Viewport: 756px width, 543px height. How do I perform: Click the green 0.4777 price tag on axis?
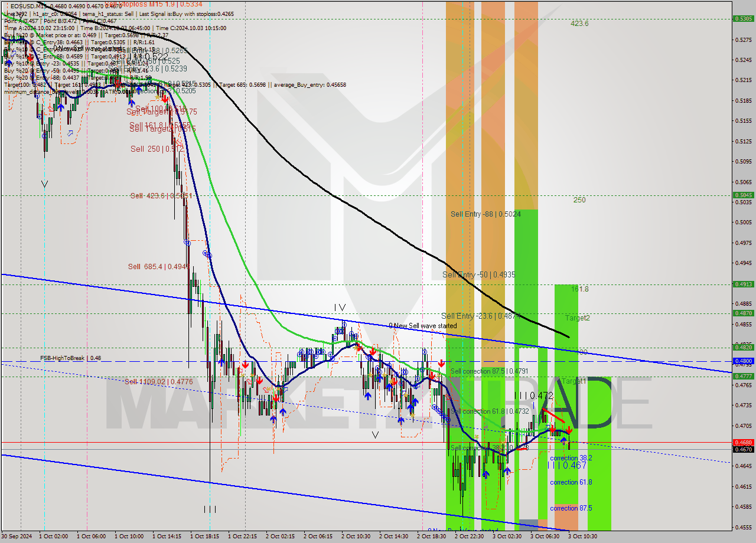pyautogui.click(x=742, y=376)
